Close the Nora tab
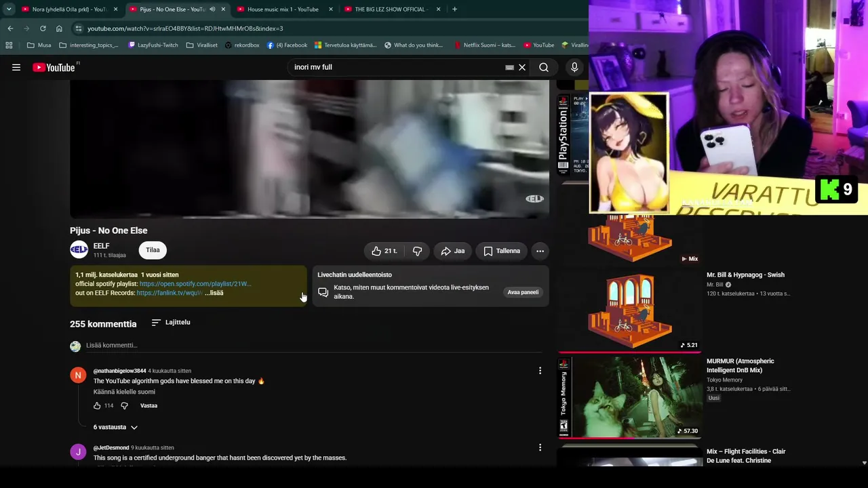The image size is (868, 488). click(115, 9)
